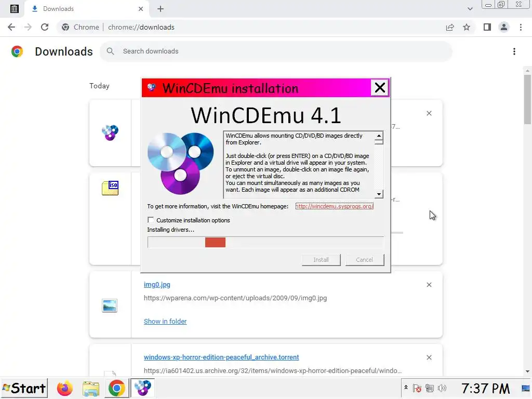Bookmark this tab with the star icon

coord(467,27)
